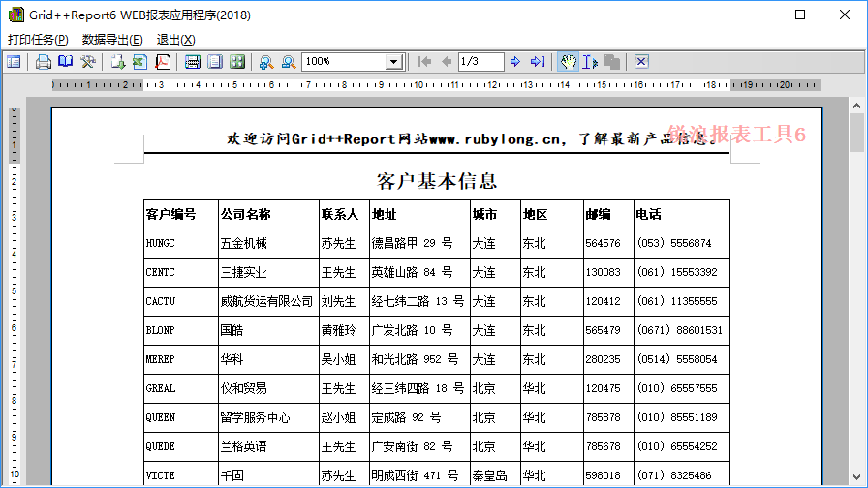The image size is (868, 488).
Task: Open the 打印任务(P) menu
Action: (38, 40)
